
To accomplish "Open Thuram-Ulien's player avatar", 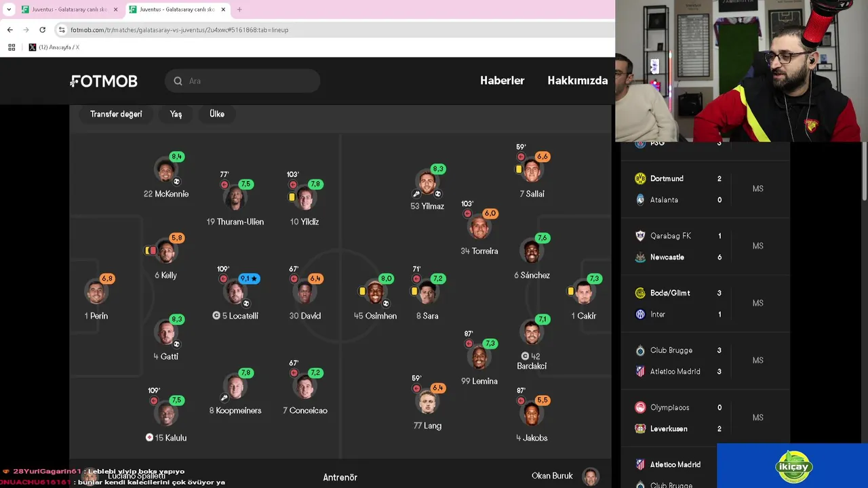I will pos(235,199).
